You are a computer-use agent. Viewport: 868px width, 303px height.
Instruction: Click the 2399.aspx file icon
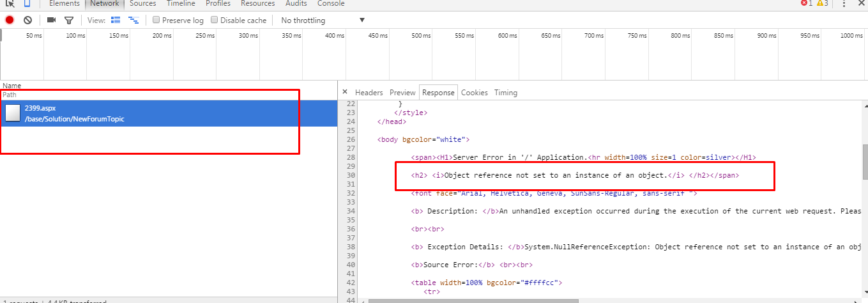[x=13, y=113]
